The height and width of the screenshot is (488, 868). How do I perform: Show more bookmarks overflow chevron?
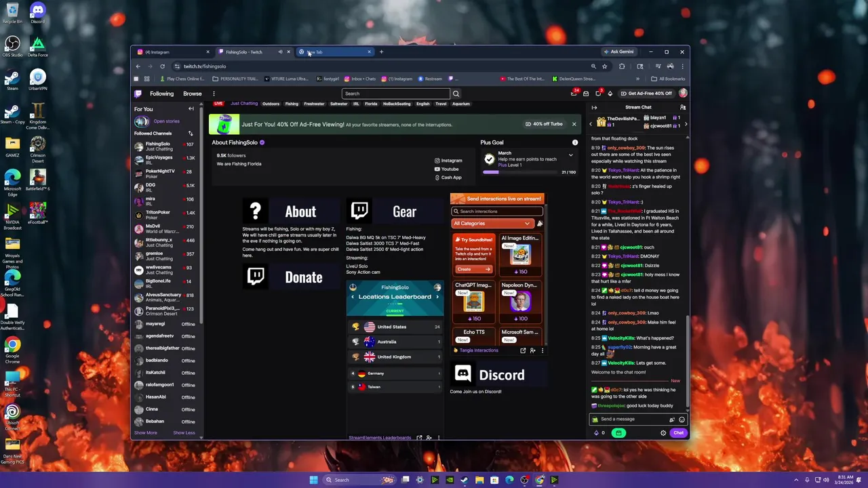coord(637,79)
